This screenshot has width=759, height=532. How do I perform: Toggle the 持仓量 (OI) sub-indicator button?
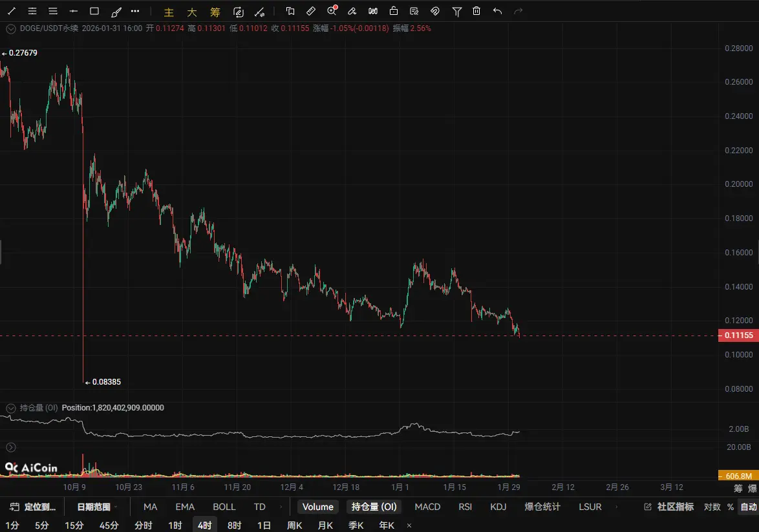374,507
